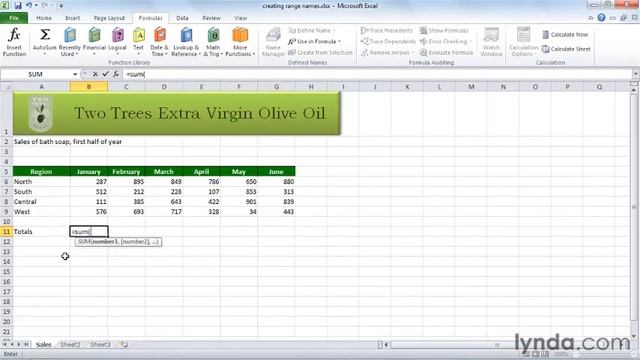640x360 pixels.
Task: Go to the first sheet arrow
Action: (4, 344)
